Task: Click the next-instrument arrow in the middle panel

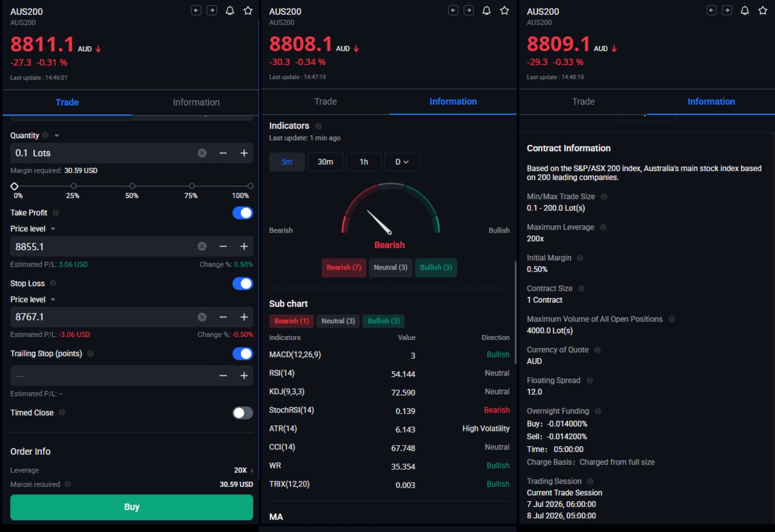Action: (469, 10)
